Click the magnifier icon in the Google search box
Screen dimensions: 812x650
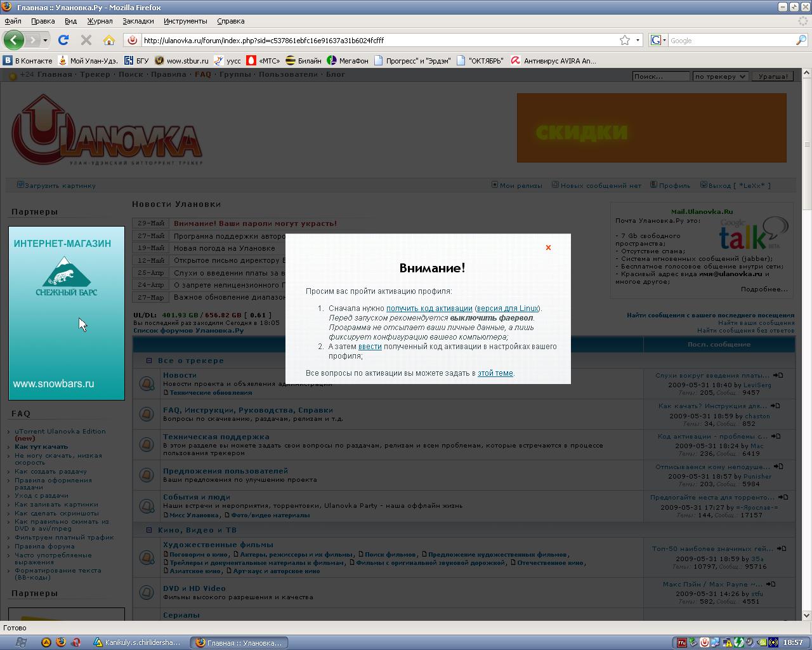pos(801,40)
